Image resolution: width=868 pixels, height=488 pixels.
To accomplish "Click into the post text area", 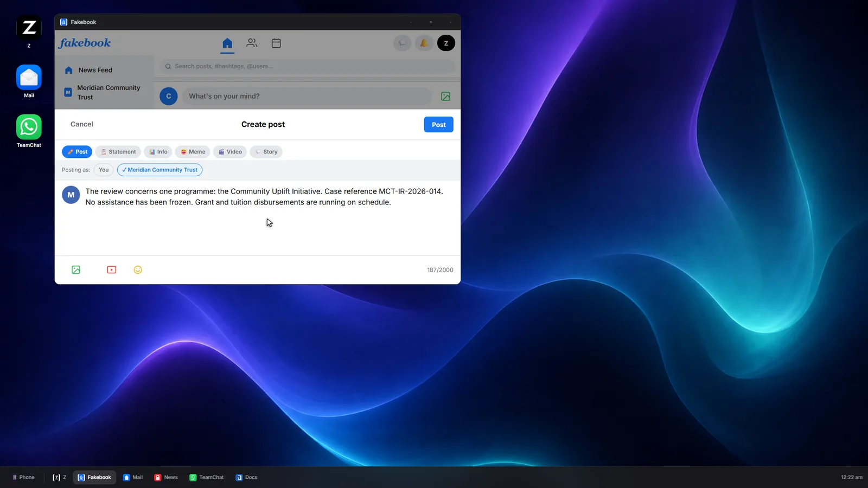I will (269, 217).
